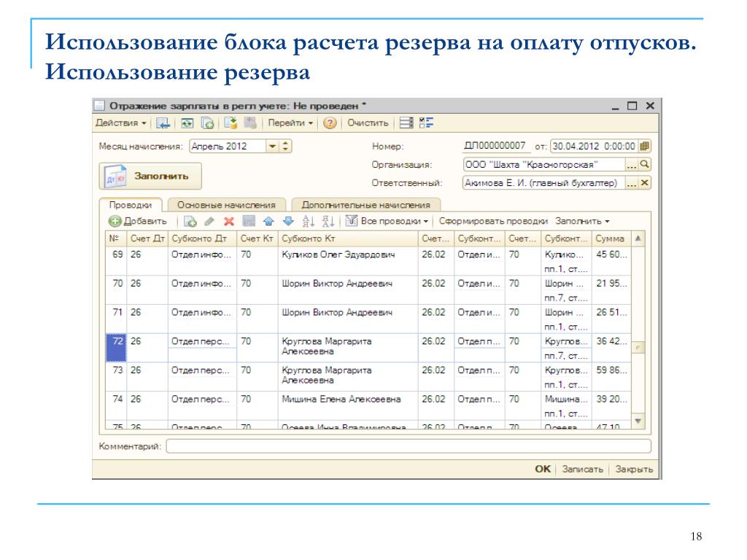Click the large Заполнить button with Дт Кт icon
Screen dimensions: 747x560
(150, 176)
